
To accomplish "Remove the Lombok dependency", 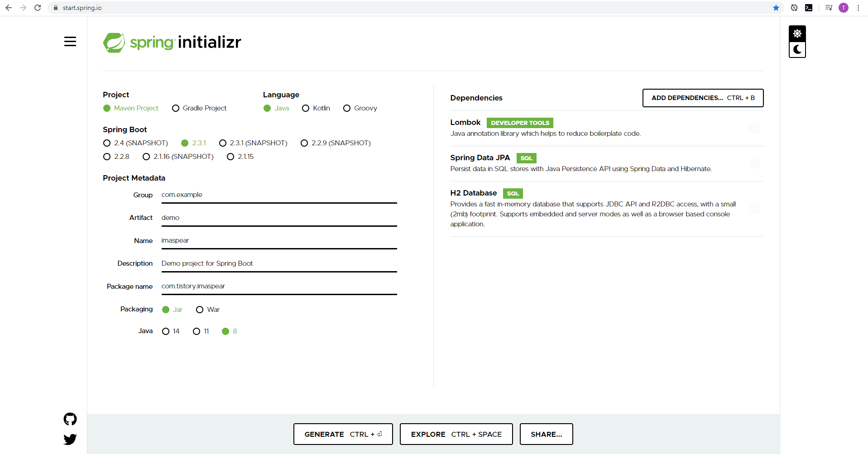I will coord(754,129).
